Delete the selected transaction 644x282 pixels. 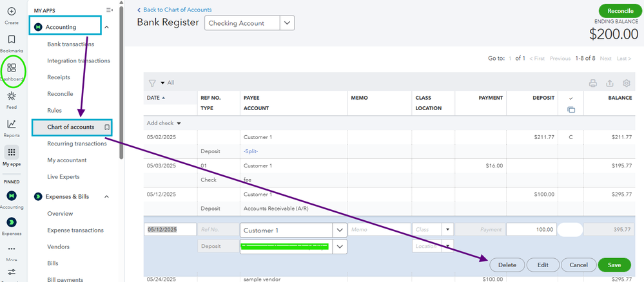click(x=507, y=265)
